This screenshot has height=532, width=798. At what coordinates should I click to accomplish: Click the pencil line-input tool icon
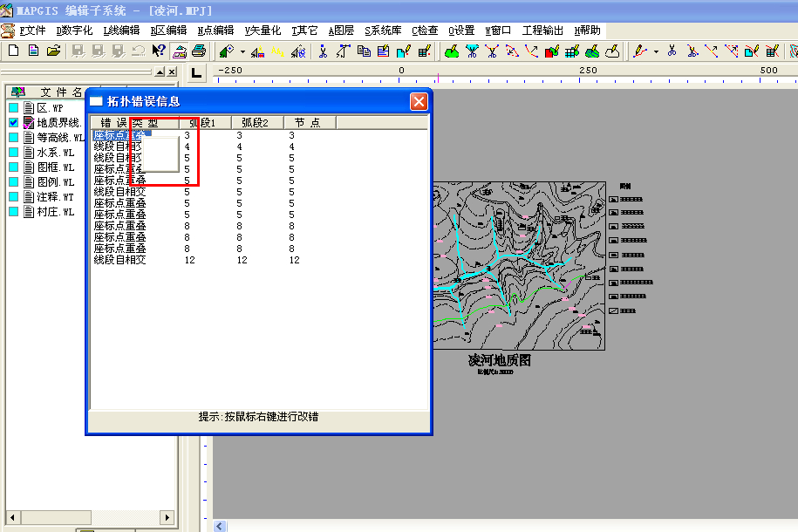tap(640, 51)
